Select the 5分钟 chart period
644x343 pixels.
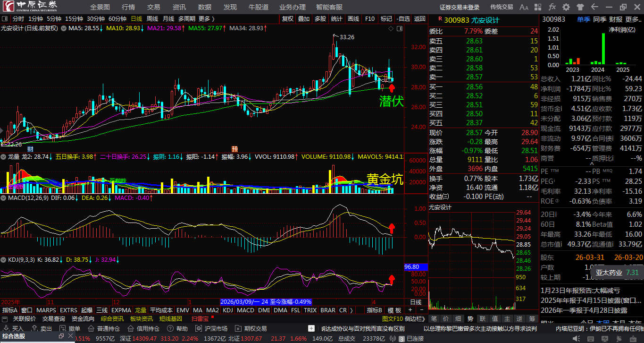tap(54, 18)
